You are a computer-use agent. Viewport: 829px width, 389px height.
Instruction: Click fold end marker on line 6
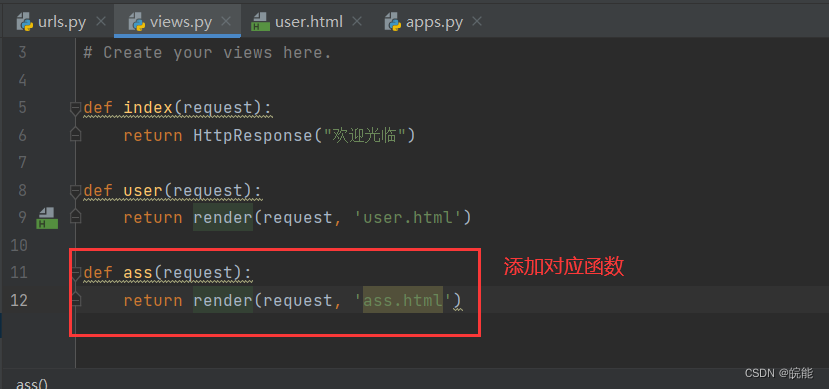(76, 134)
